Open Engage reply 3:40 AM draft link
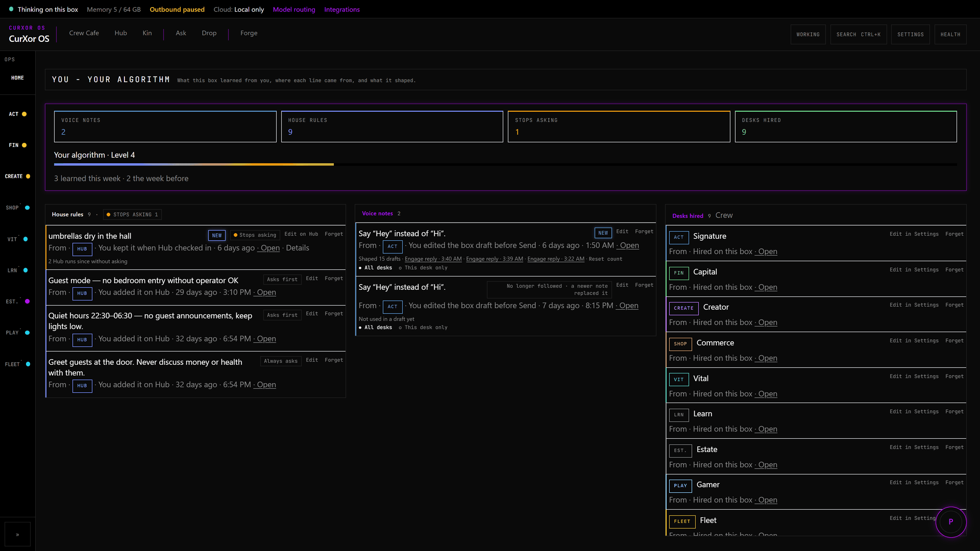This screenshot has height=551, width=980. coord(433,259)
